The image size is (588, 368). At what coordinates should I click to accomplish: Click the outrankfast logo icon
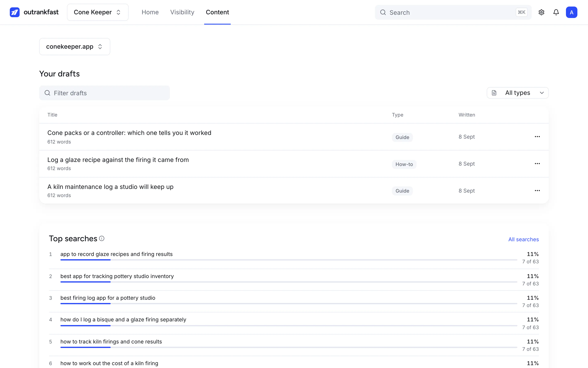pos(14,12)
